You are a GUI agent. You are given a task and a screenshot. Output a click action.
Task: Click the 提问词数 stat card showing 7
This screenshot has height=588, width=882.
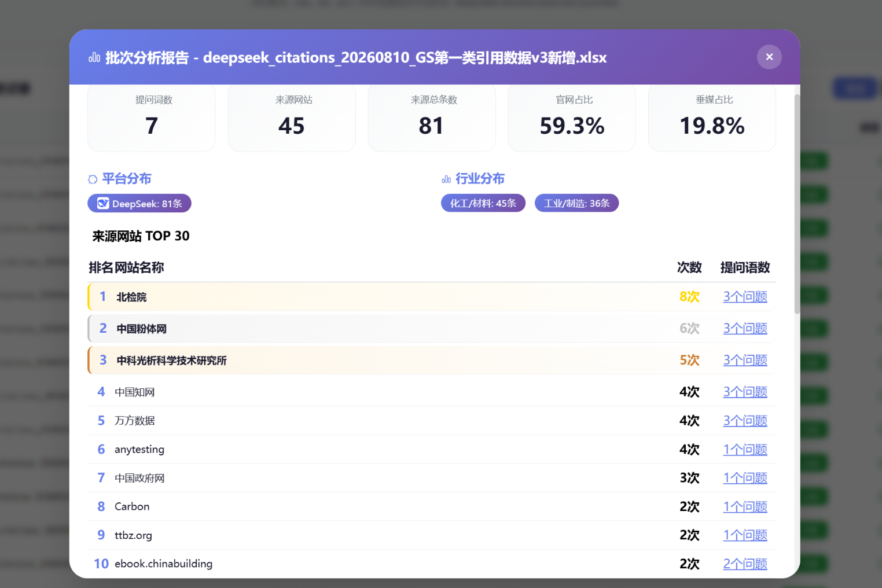[152, 118]
